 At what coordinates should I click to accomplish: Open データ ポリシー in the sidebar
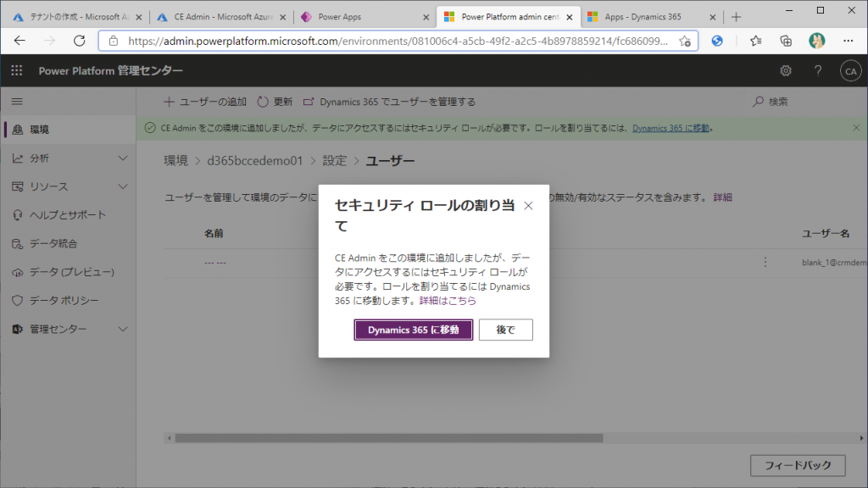[68, 301]
